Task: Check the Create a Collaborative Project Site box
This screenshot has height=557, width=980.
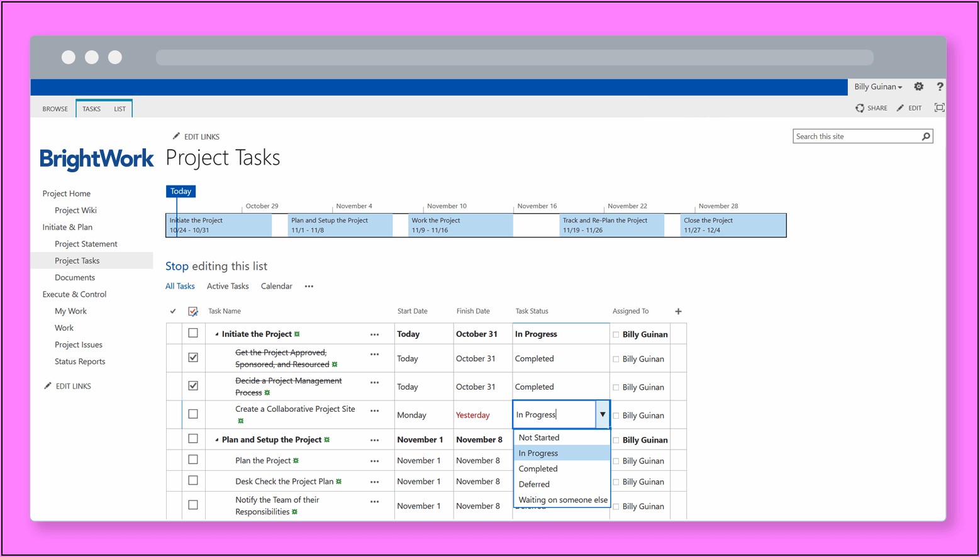Action: point(193,414)
